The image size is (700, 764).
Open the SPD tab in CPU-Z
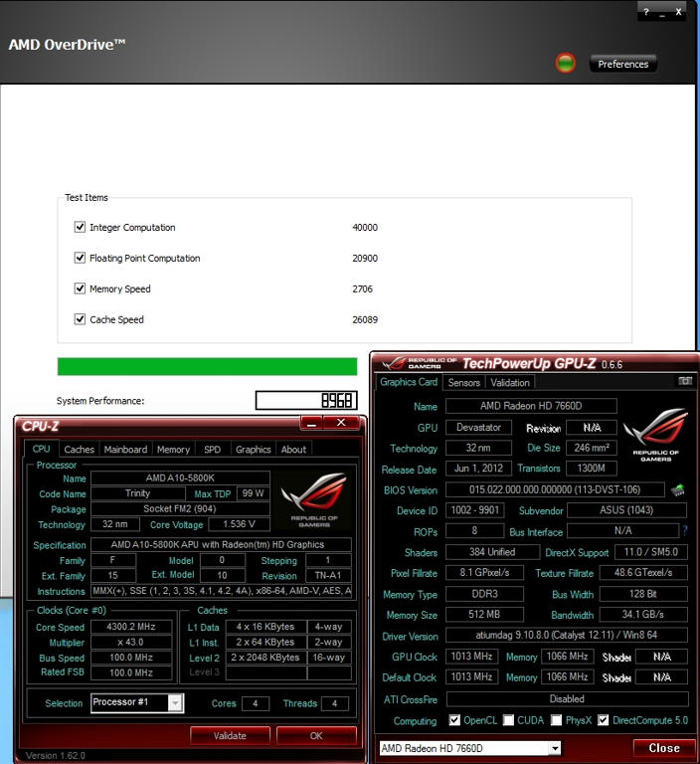tap(212, 450)
